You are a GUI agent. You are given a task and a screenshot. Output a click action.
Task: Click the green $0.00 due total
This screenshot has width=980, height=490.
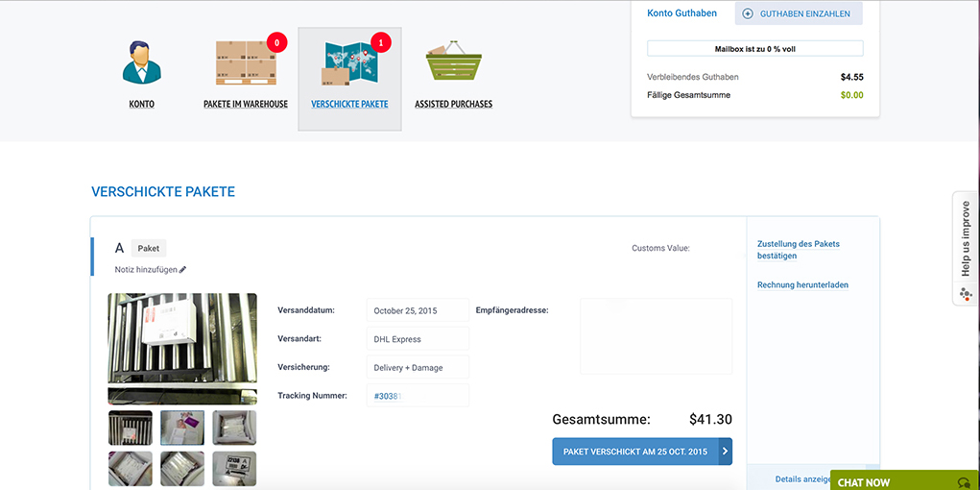(852, 95)
